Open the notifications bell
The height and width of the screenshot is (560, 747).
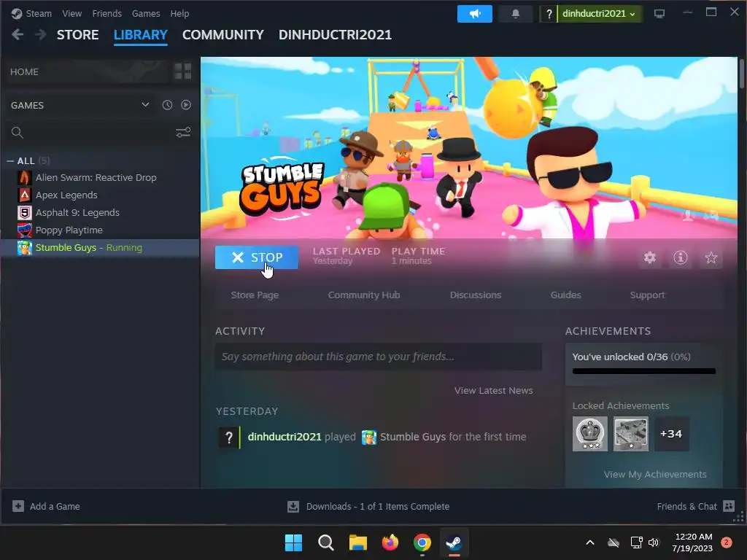(516, 14)
